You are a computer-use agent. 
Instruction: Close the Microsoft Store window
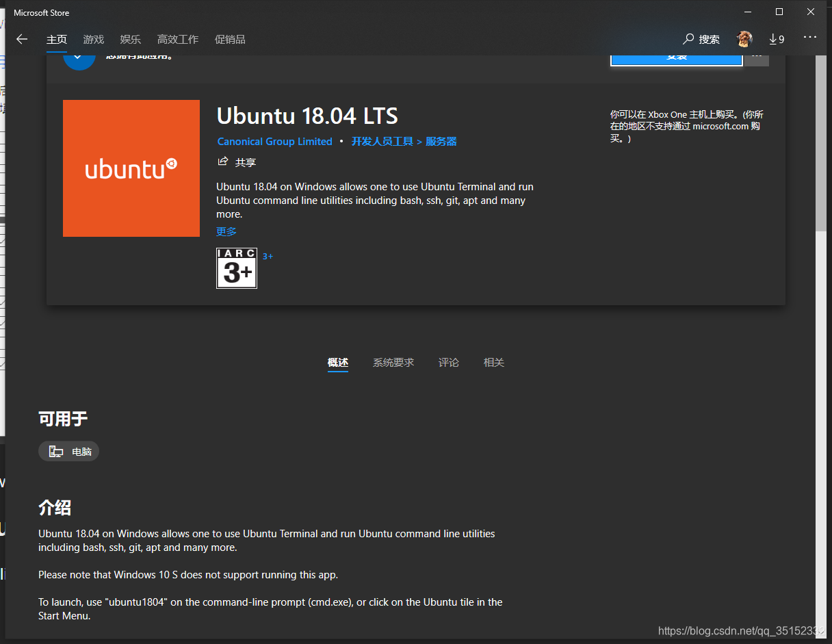(x=811, y=12)
